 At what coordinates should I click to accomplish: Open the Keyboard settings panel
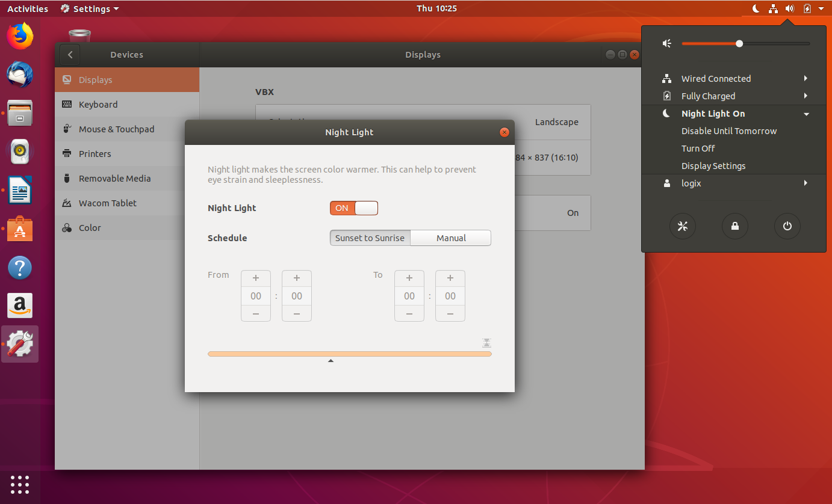[x=96, y=104]
